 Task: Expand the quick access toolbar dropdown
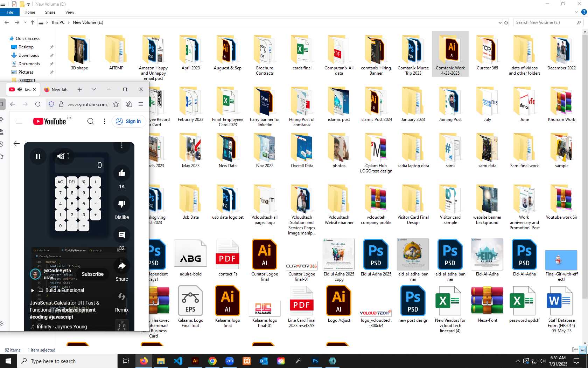coord(29,4)
